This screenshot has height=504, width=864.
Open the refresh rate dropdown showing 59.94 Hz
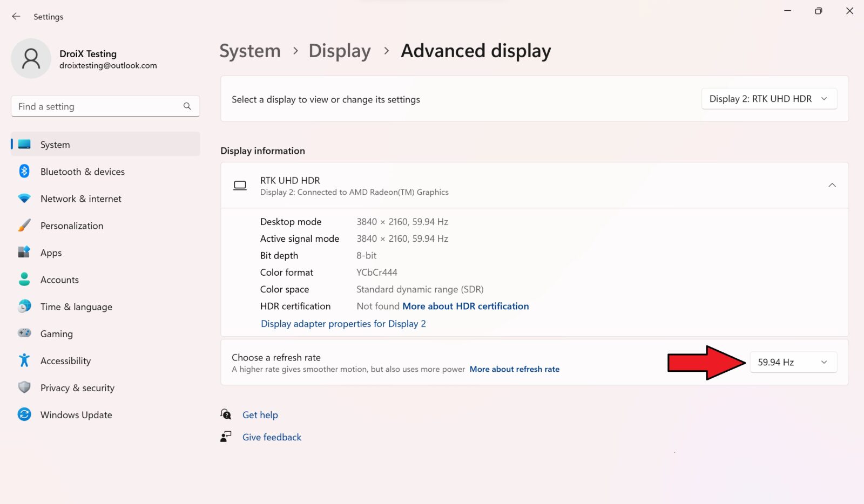(793, 362)
